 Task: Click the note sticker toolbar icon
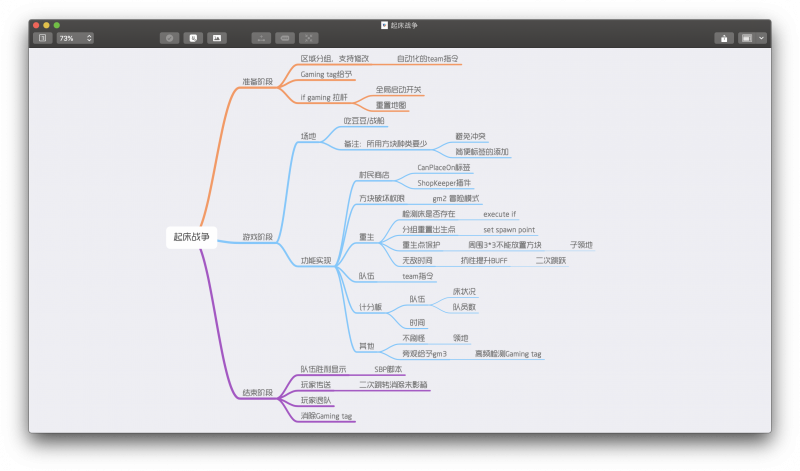coord(193,38)
